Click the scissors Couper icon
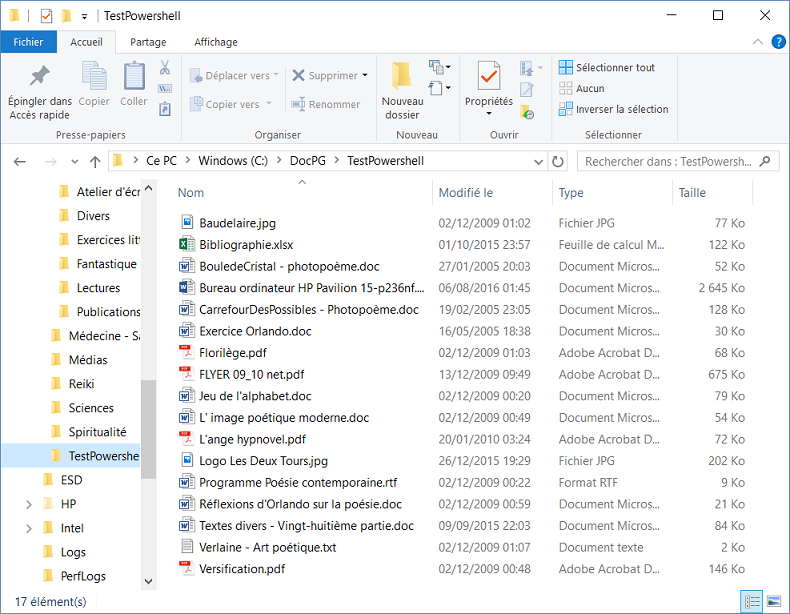The image size is (790, 614). [165, 67]
